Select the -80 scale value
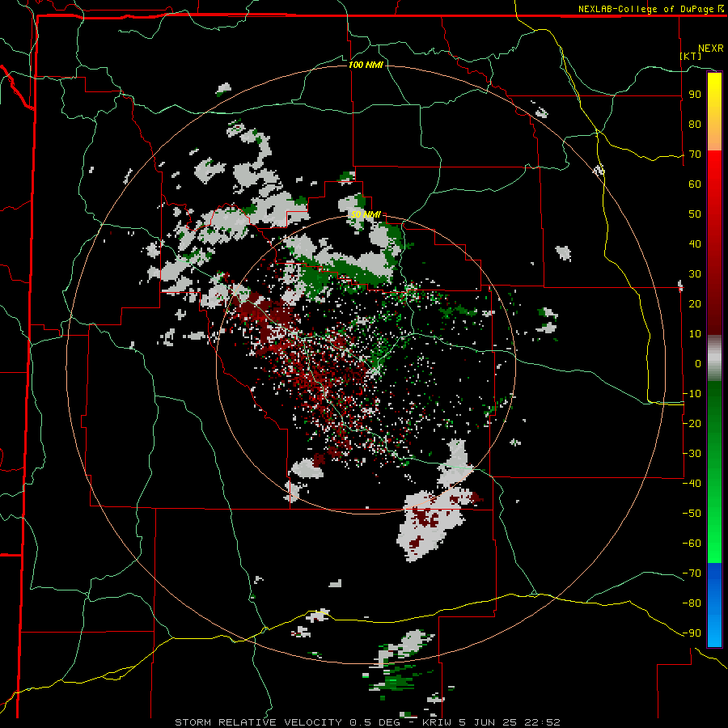This screenshot has width=728, height=728. click(692, 603)
